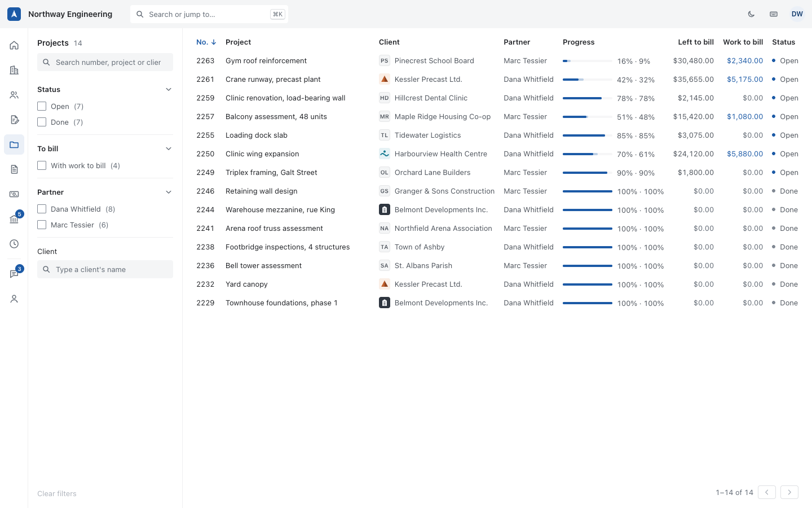Screen dimensions: 812x508
Task: Open the bank icon with badge 5
Action: click(x=14, y=219)
